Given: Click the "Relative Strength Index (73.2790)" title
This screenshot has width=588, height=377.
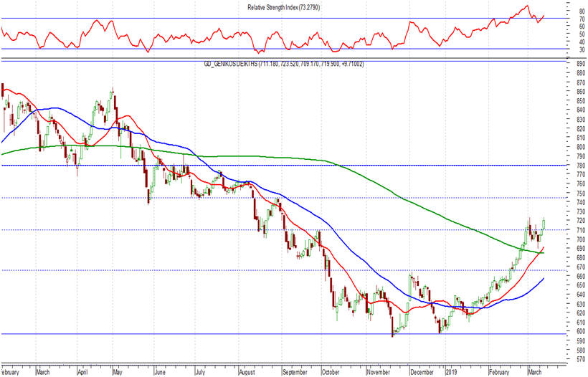Looking at the screenshot, I should (x=283, y=7).
